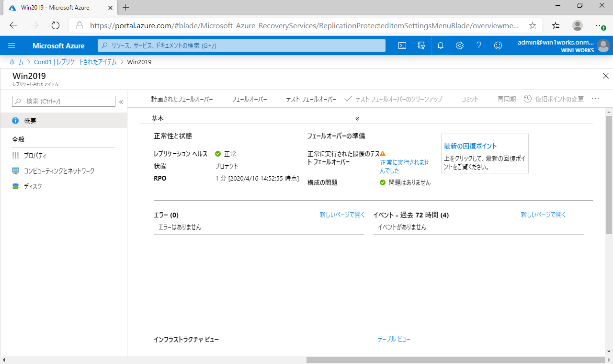Viewport: 613px width, 364px height.
Task: Open portal settings gear
Action: (460, 45)
